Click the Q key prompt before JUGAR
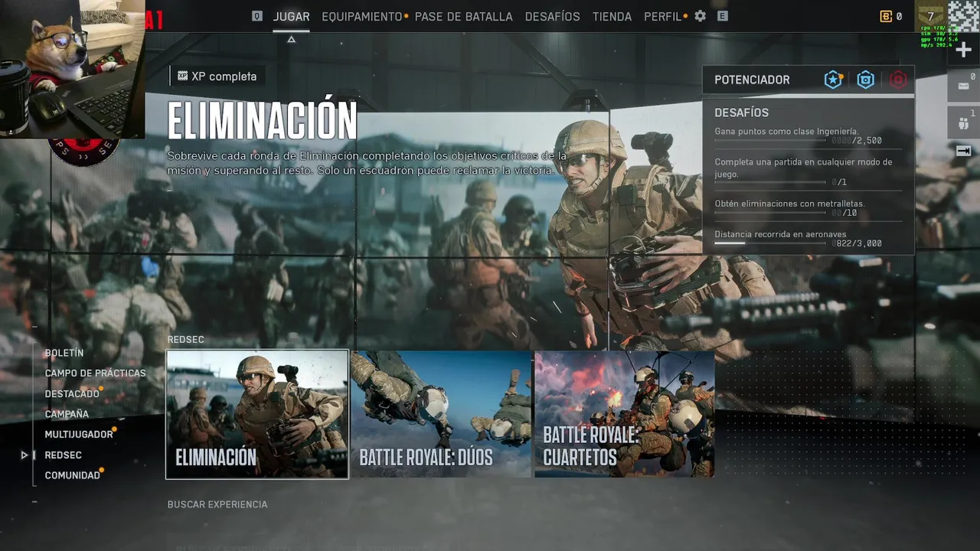980x551 pixels. (x=257, y=16)
